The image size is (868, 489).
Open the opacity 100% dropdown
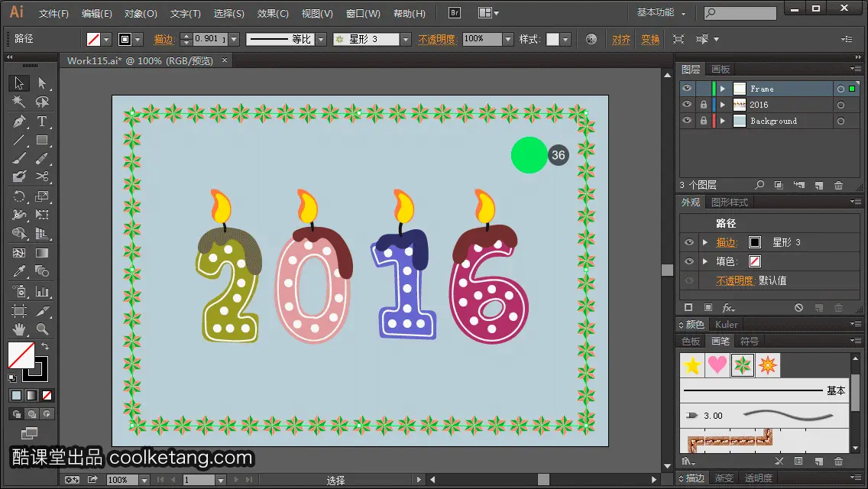508,39
